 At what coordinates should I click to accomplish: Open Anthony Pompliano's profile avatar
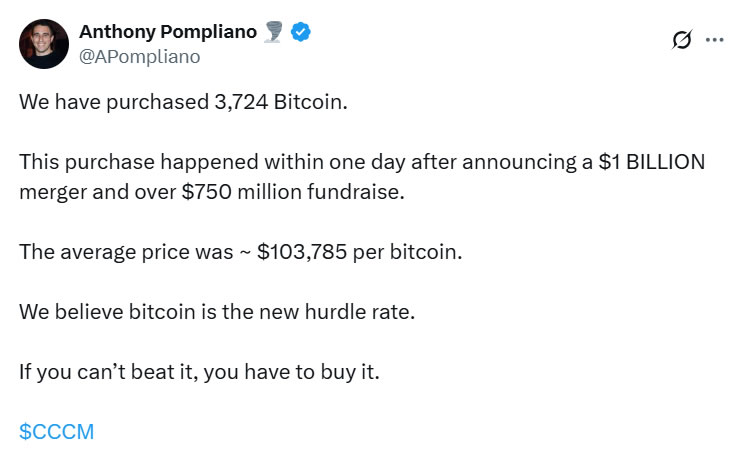pyautogui.click(x=44, y=44)
